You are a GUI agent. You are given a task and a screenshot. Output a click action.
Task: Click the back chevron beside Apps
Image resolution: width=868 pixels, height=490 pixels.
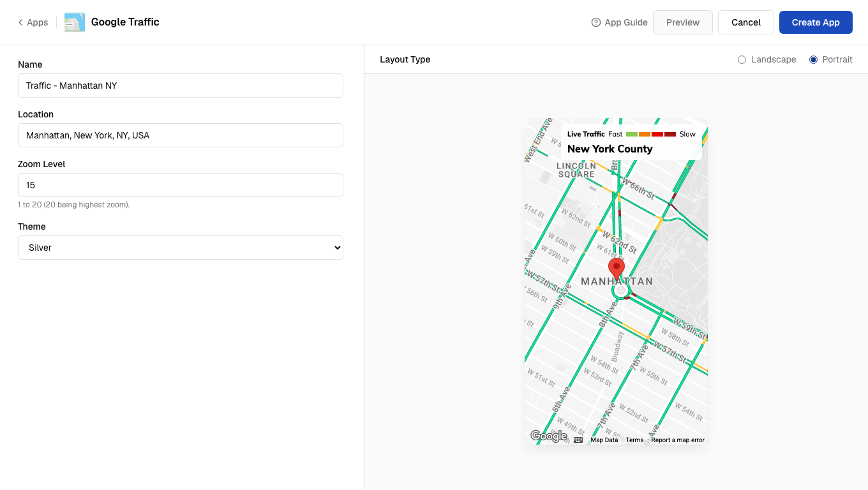pyautogui.click(x=20, y=22)
